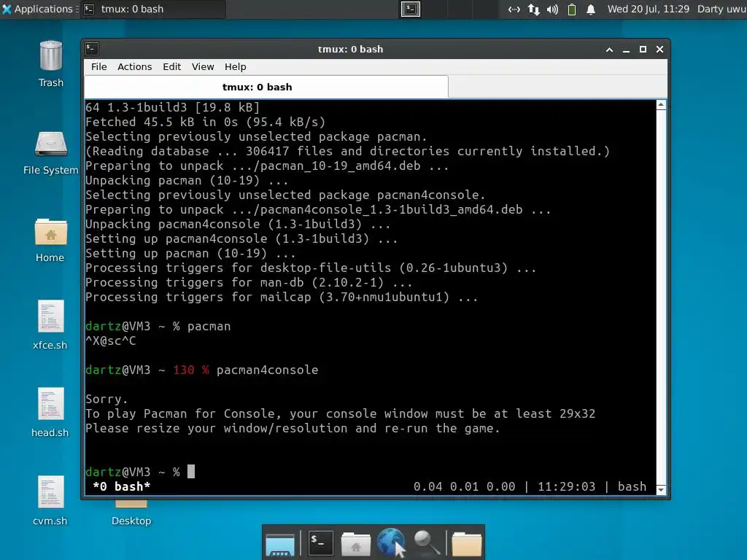Click the *0 bash* tmux window label

click(122, 486)
